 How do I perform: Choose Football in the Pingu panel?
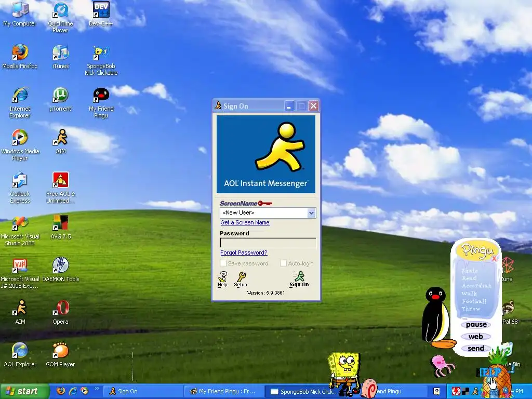(x=474, y=301)
